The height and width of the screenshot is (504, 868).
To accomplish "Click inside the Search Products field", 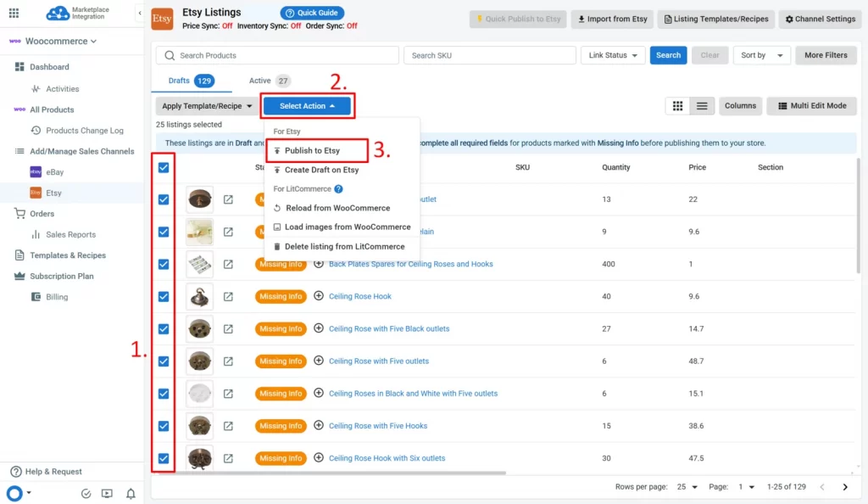I will coord(280,54).
